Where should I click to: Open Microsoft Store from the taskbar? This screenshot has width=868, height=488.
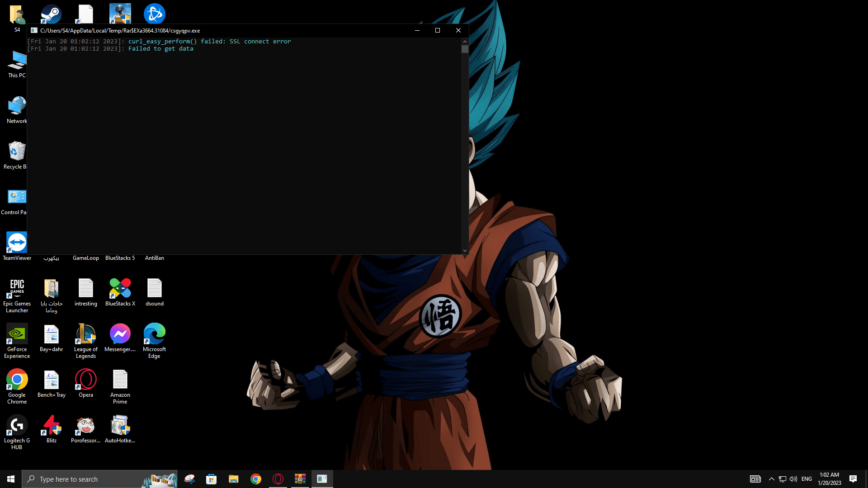pyautogui.click(x=211, y=479)
